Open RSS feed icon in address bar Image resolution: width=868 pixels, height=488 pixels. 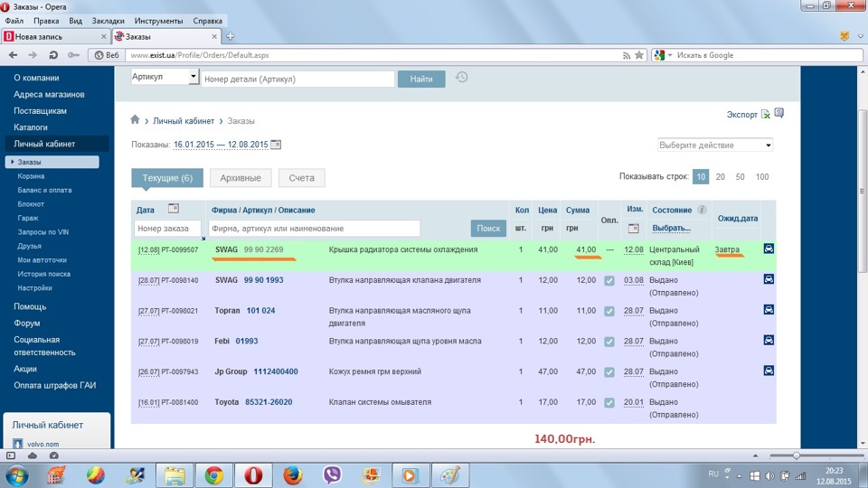tap(626, 55)
